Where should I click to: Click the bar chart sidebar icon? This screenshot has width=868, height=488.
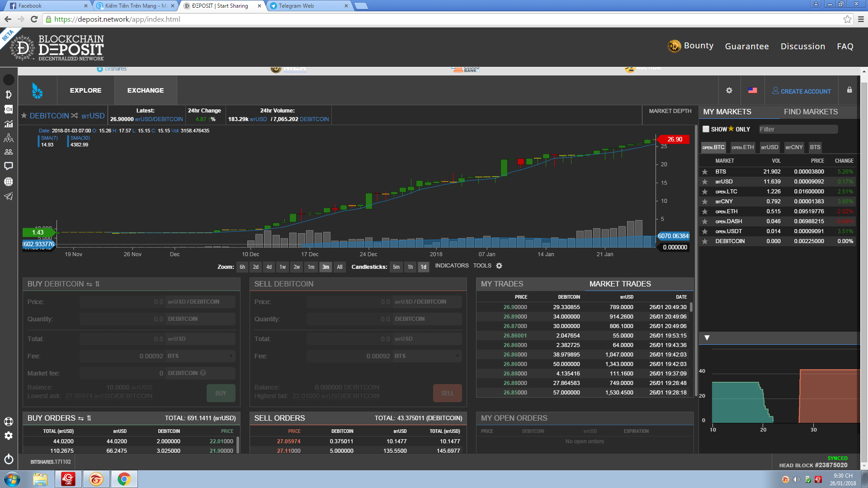[x=9, y=124]
